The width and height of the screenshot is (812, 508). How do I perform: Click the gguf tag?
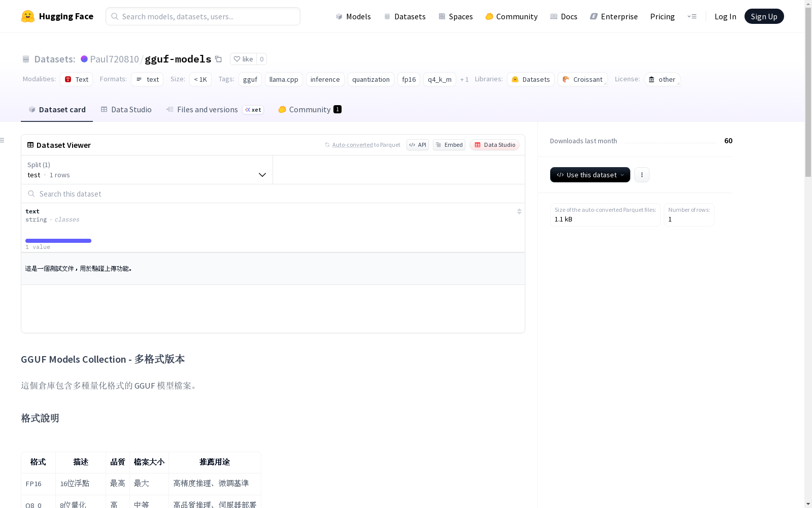coord(250,79)
